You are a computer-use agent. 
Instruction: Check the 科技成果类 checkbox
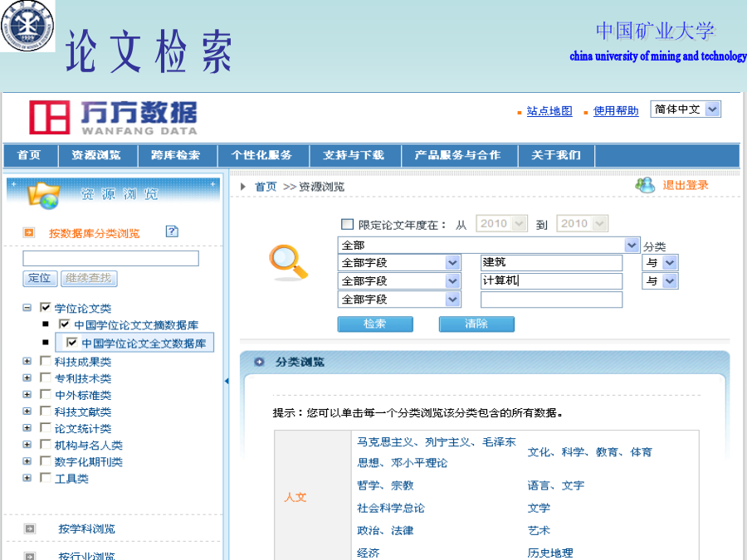coord(46,361)
